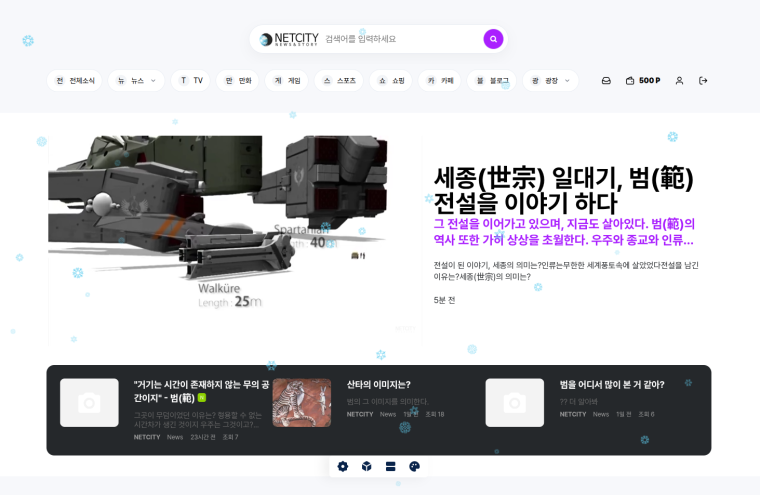Open the user profile icon

click(x=679, y=81)
